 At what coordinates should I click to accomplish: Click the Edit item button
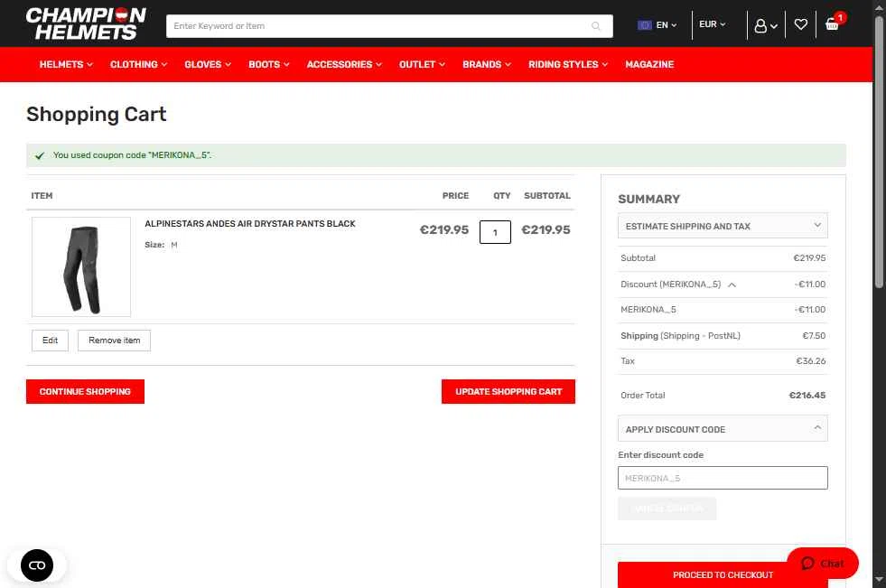[x=50, y=341]
